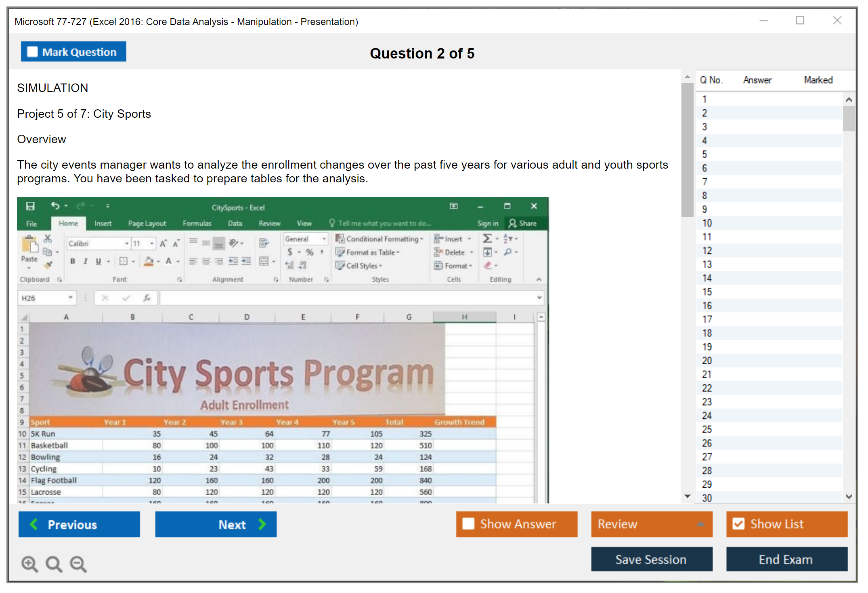Click the fill color paint bucket
Image resolution: width=868 pixels, height=593 pixels.
pyautogui.click(x=149, y=261)
